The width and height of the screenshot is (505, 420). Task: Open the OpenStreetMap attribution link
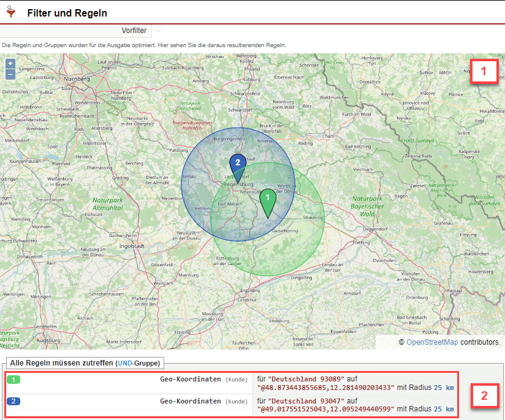(x=431, y=342)
